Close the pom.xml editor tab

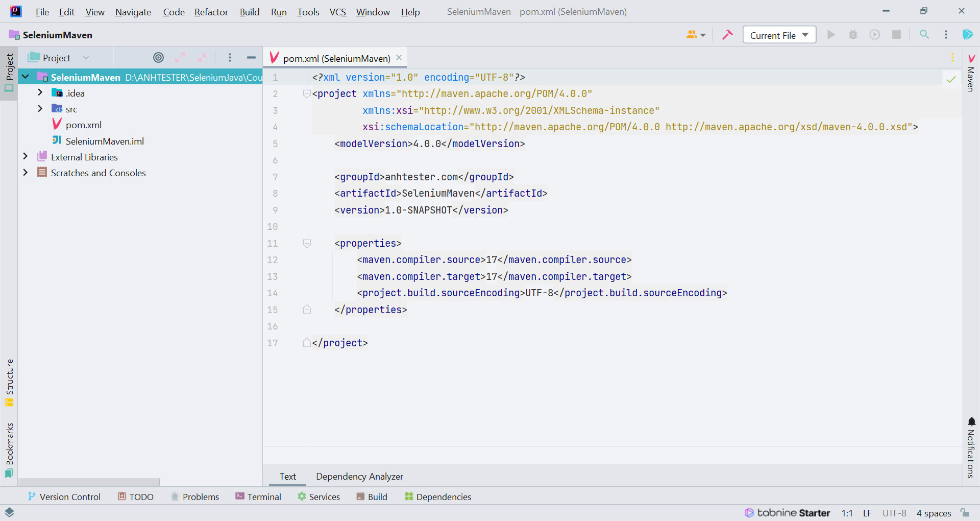[x=399, y=58]
